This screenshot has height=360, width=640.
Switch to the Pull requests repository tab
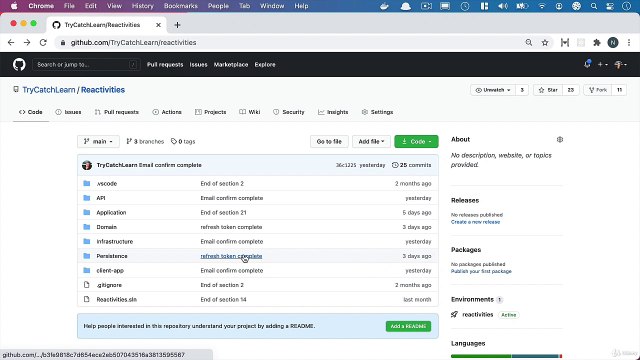(x=117, y=112)
